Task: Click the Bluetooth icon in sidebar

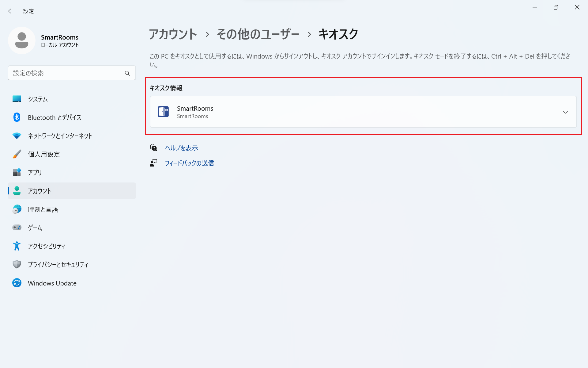Action: tap(17, 117)
